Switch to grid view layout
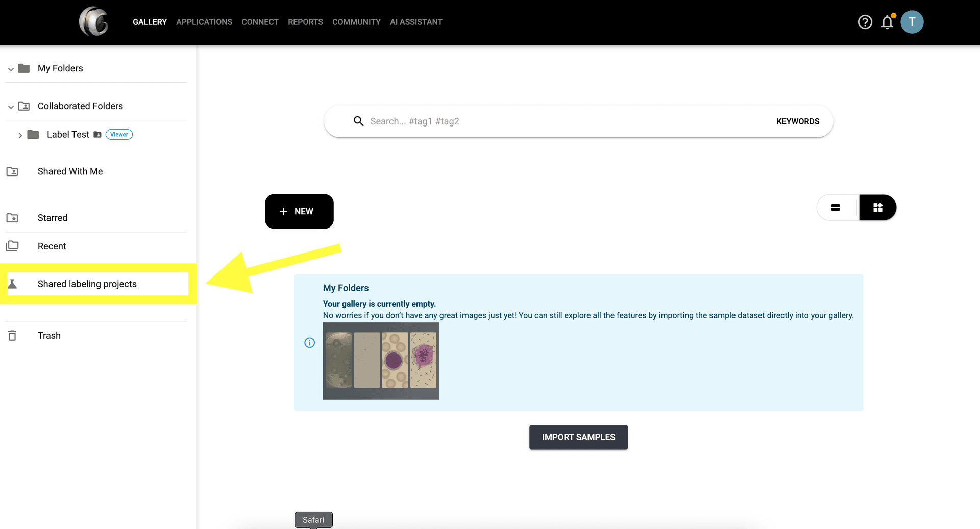The width and height of the screenshot is (980, 529). 877,208
